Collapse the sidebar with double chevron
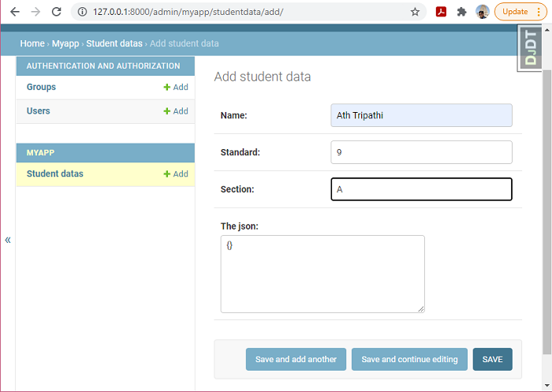Viewport: 552px width, 392px height. coord(8,241)
